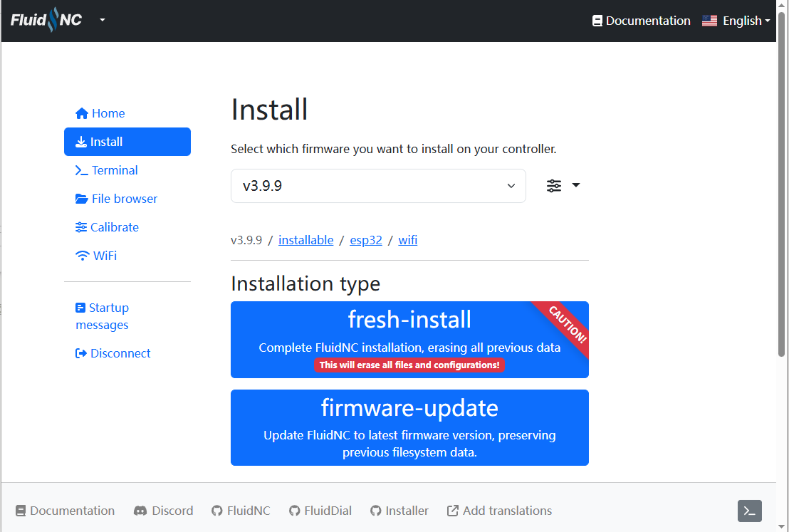Screen dimensions: 789x532
Task: Open the English language dropdown
Action: click(736, 21)
